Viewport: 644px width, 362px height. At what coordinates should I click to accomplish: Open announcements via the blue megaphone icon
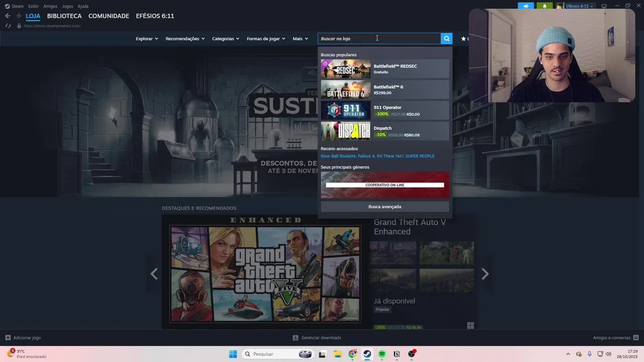526,6
